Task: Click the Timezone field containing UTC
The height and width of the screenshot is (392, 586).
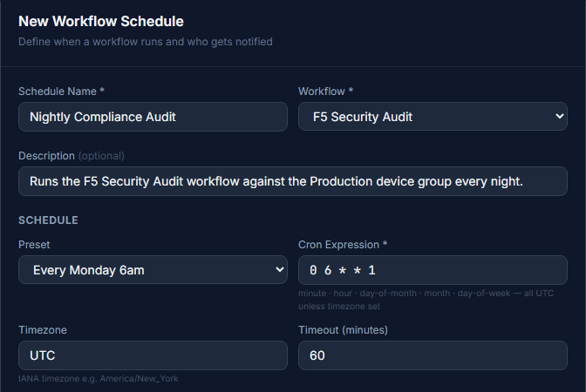Action: pyautogui.click(x=153, y=355)
